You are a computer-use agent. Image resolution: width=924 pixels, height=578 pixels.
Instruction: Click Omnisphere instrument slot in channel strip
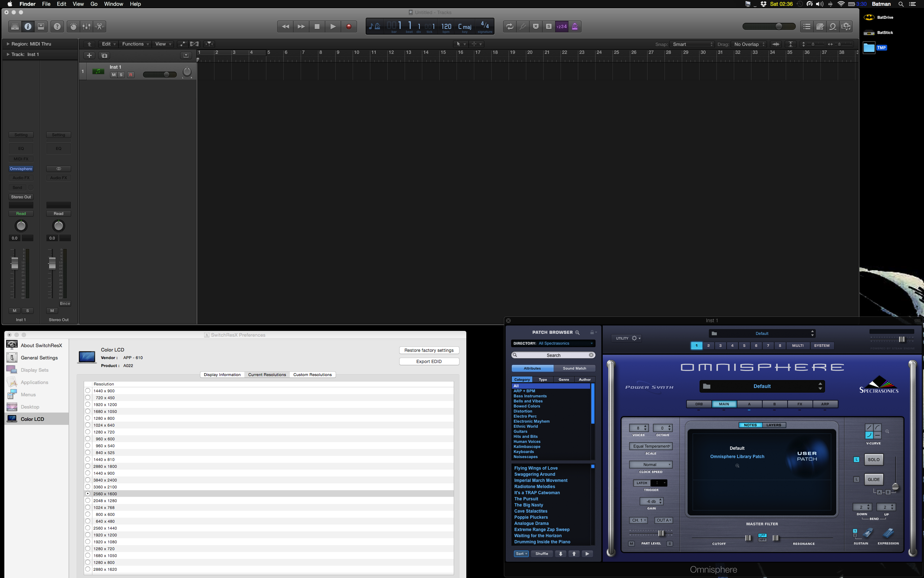pyautogui.click(x=21, y=169)
